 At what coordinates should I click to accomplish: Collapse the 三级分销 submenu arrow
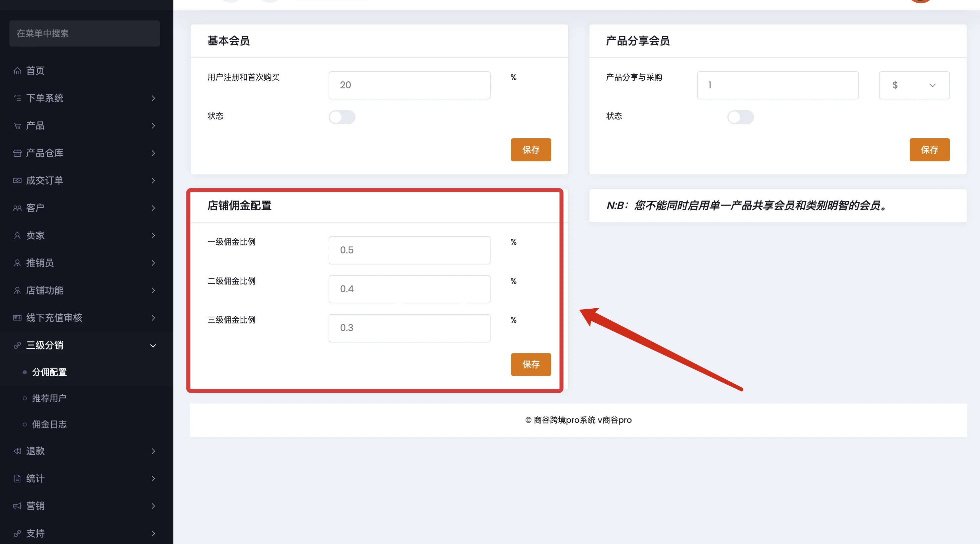coord(153,346)
